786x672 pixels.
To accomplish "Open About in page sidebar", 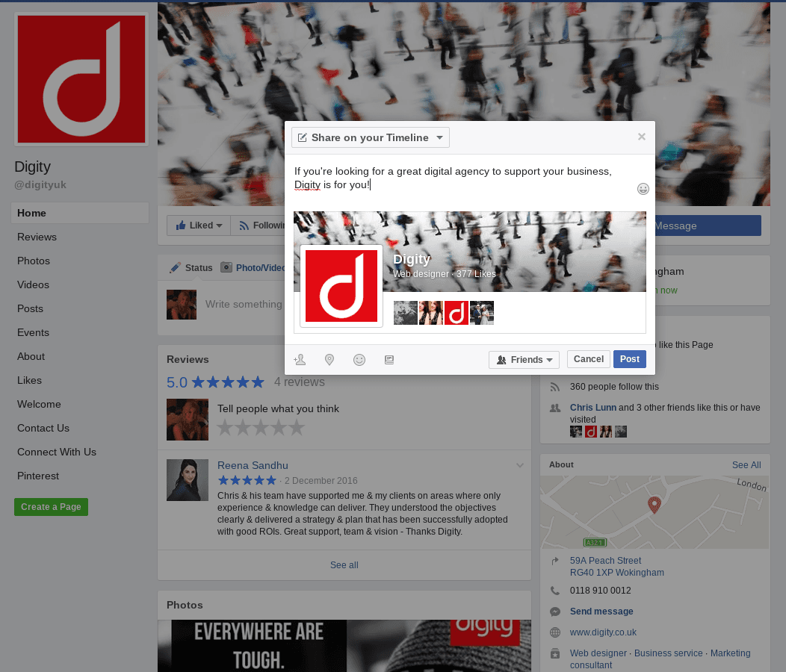I will [31, 356].
